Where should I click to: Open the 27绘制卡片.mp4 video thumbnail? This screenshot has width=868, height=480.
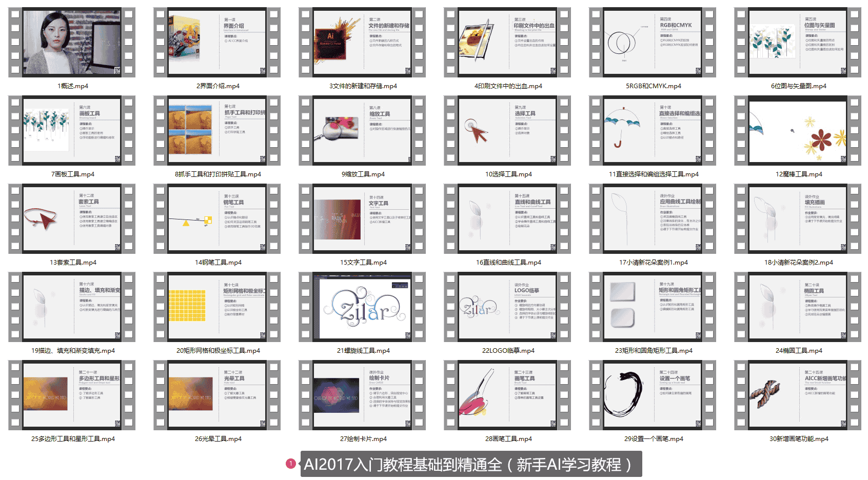(x=362, y=395)
